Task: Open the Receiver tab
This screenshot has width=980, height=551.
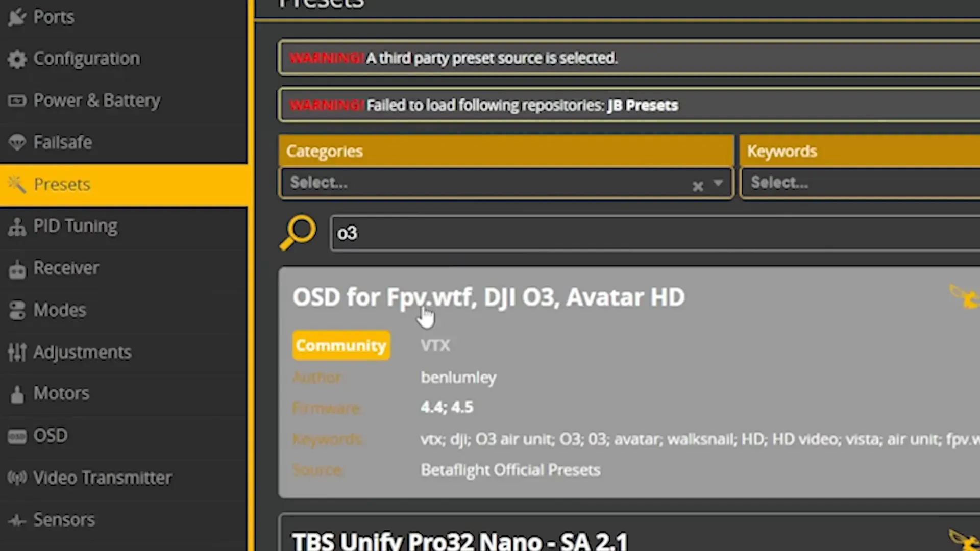Action: (122, 268)
